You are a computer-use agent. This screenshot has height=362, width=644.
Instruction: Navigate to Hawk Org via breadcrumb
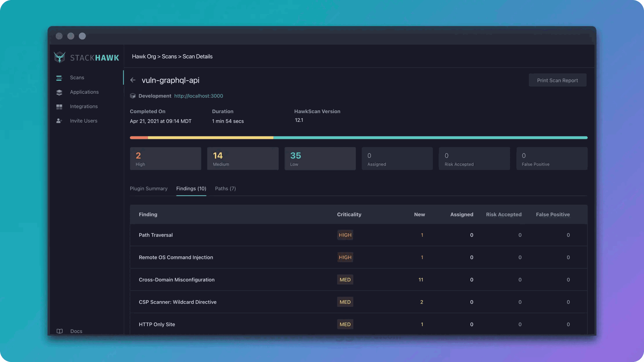click(144, 56)
